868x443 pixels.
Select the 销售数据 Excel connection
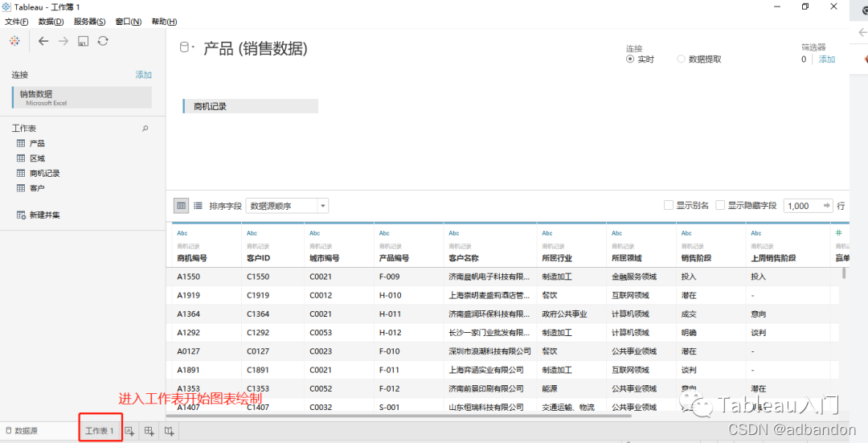tap(82, 97)
